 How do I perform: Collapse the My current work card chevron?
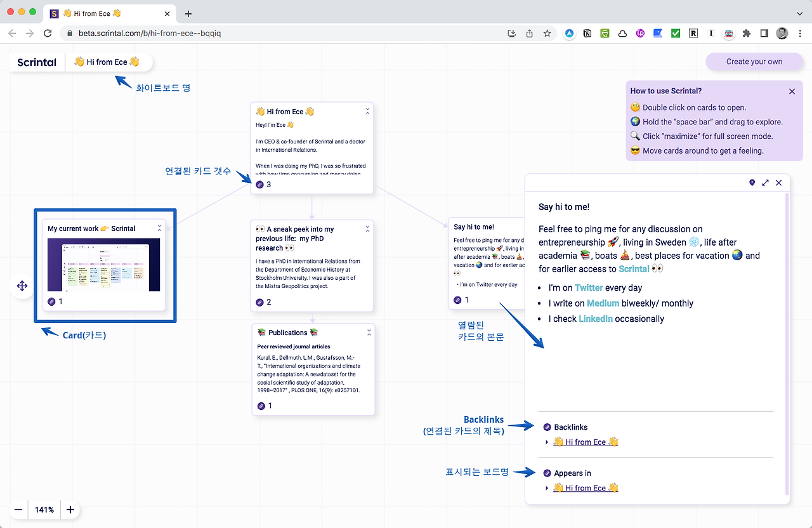pyautogui.click(x=160, y=228)
